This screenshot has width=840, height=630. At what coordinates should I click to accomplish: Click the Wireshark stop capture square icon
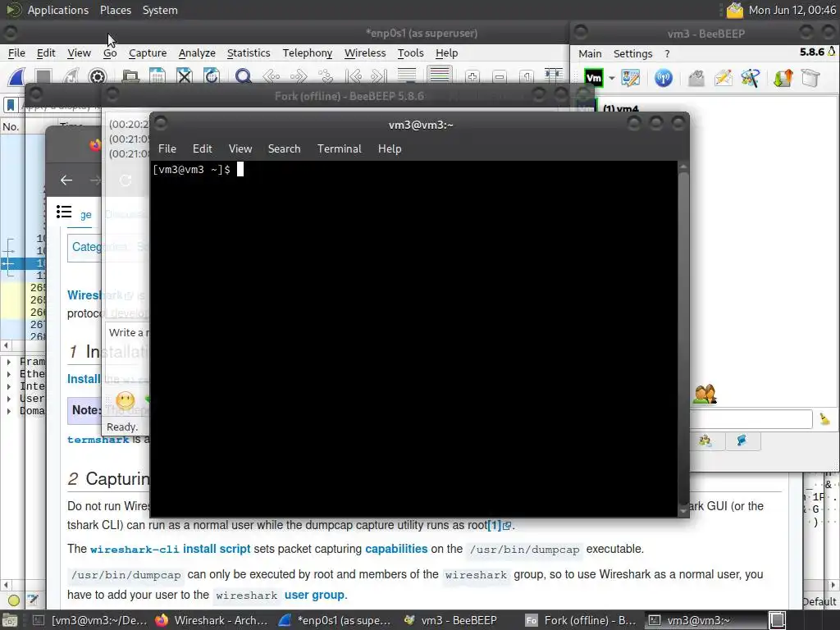43,76
